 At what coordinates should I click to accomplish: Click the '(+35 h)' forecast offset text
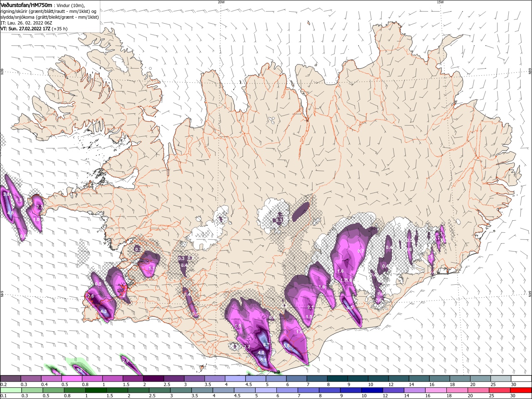pyautogui.click(x=60, y=29)
